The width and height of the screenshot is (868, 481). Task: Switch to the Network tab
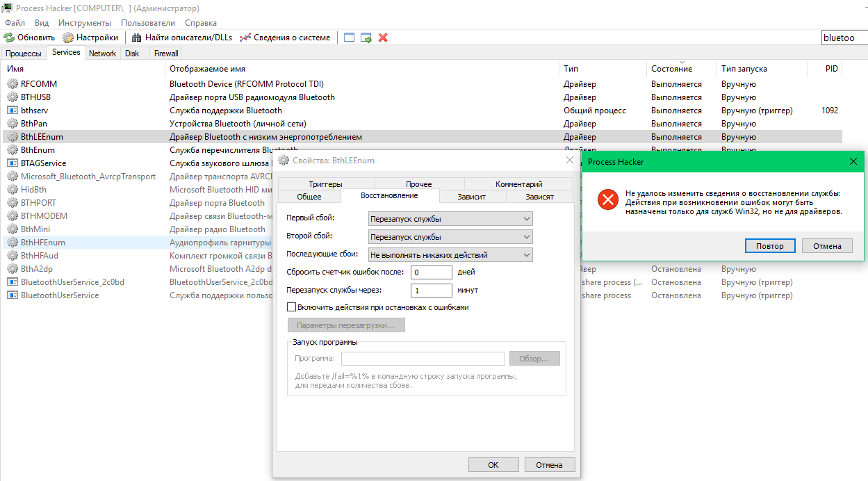[102, 54]
